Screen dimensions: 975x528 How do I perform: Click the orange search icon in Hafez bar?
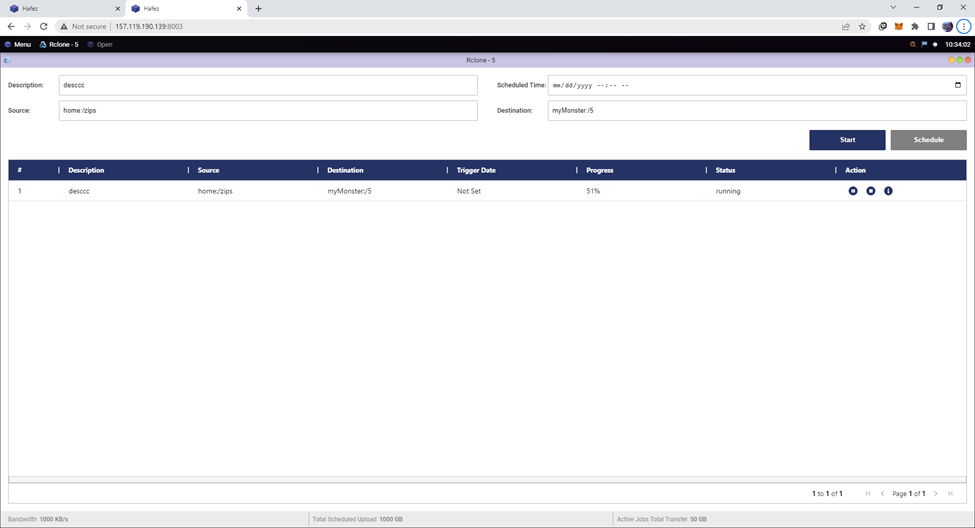pos(912,44)
